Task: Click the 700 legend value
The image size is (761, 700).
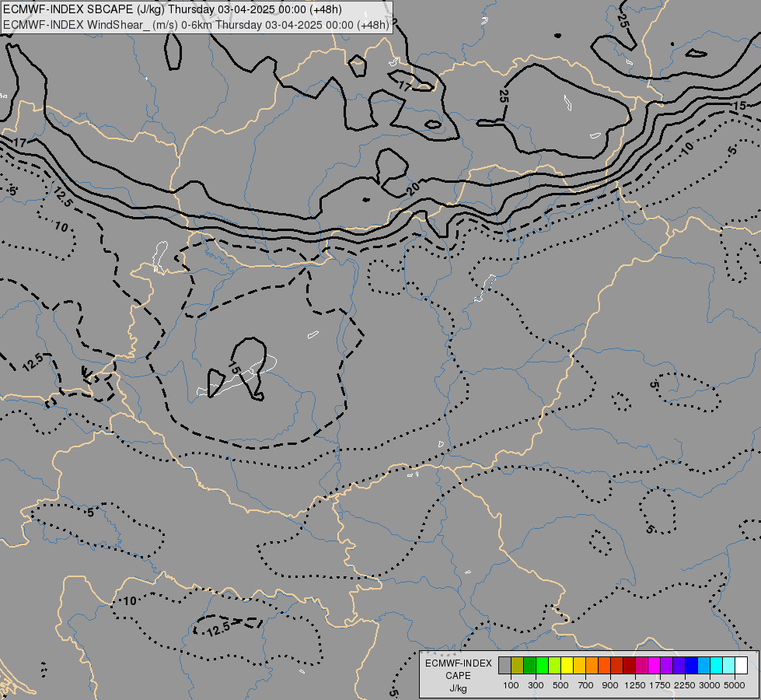Action: click(x=586, y=685)
